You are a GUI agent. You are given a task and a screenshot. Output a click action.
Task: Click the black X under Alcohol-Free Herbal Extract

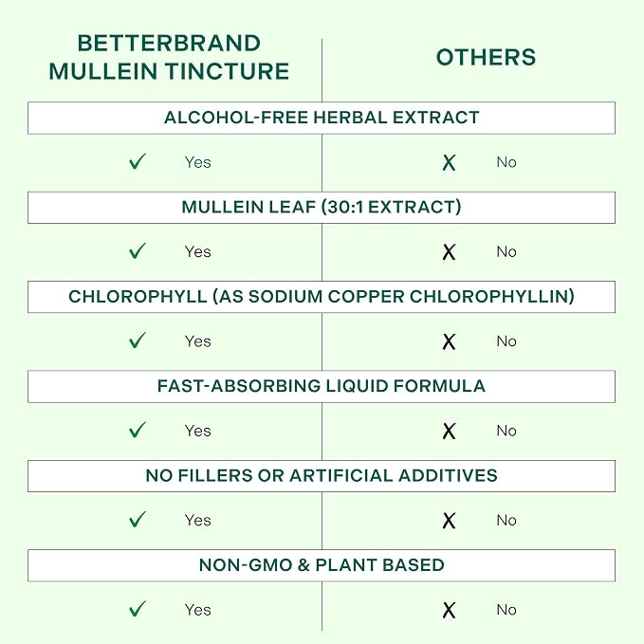click(449, 162)
